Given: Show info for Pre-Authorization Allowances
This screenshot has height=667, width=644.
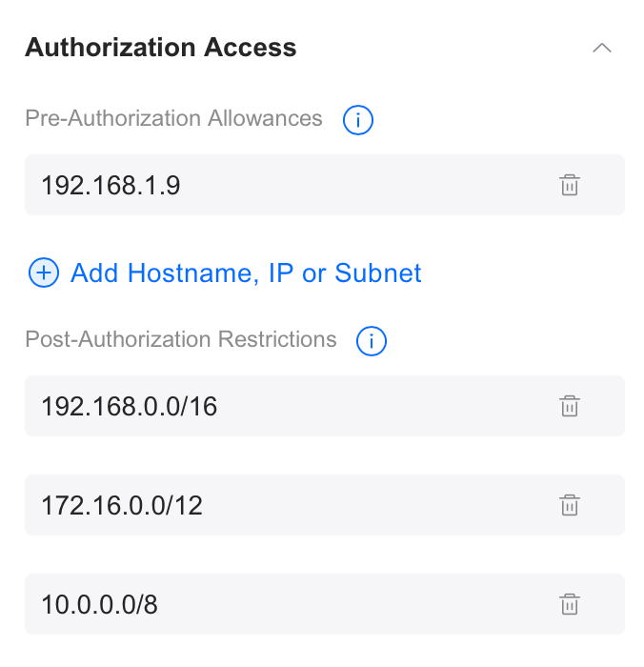Looking at the screenshot, I should point(357,120).
